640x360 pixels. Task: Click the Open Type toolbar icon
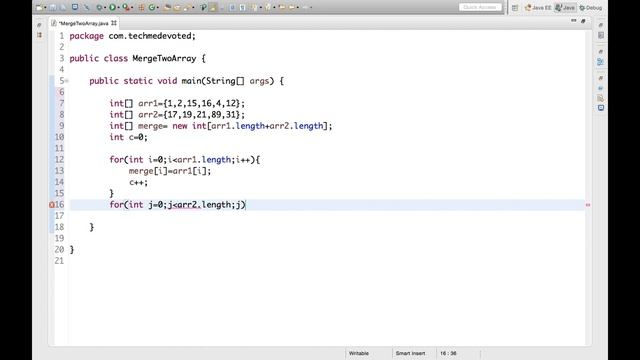[x=167, y=7]
